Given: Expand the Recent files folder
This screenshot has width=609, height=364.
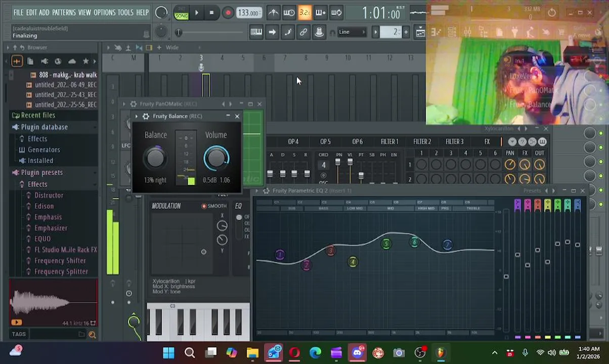Looking at the screenshot, I should (38, 115).
